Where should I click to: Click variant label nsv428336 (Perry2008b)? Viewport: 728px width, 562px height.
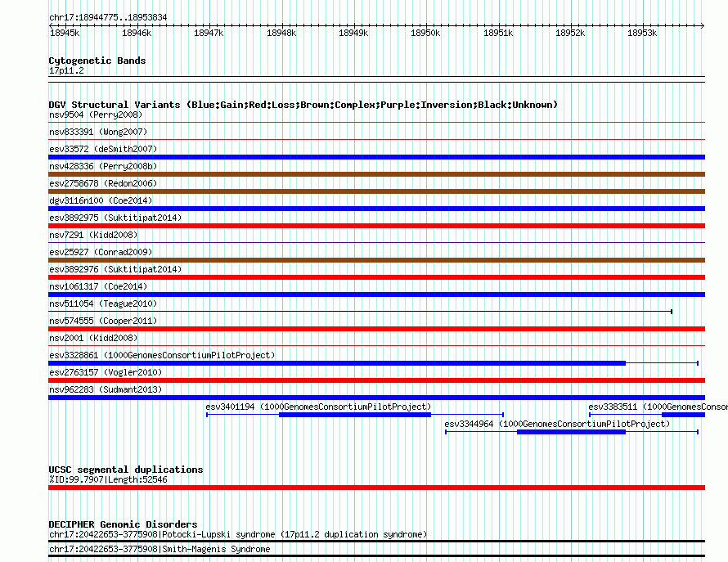(x=103, y=166)
